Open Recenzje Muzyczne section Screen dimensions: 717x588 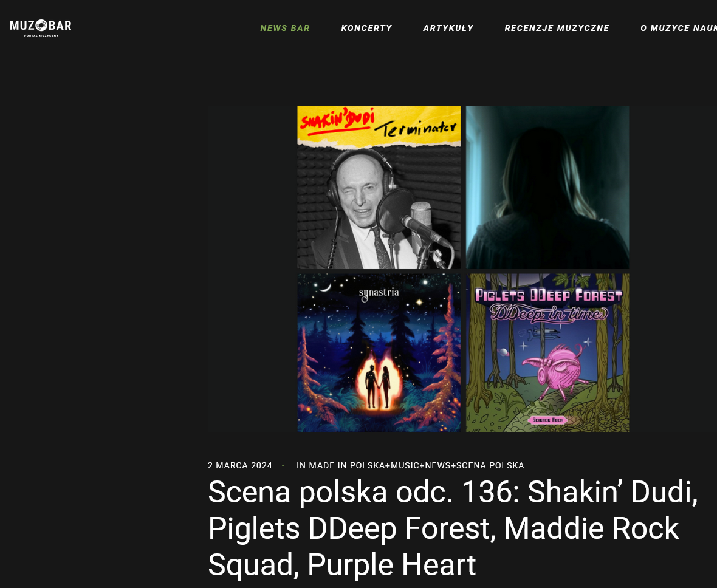click(x=557, y=29)
